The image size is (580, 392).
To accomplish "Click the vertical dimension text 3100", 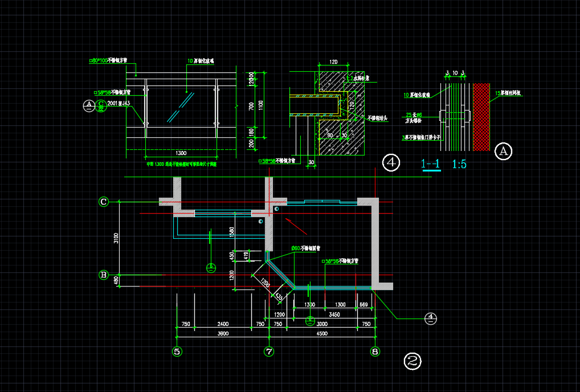I will click(x=116, y=238).
